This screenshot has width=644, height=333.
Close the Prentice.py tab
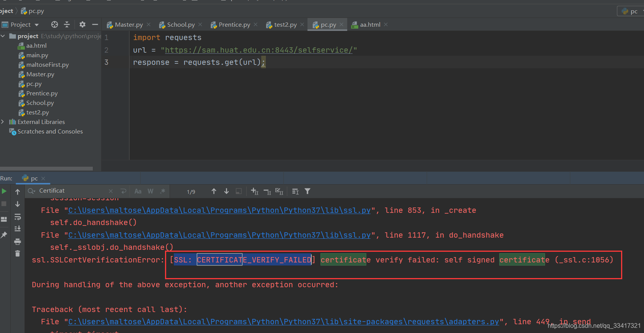[x=256, y=24]
